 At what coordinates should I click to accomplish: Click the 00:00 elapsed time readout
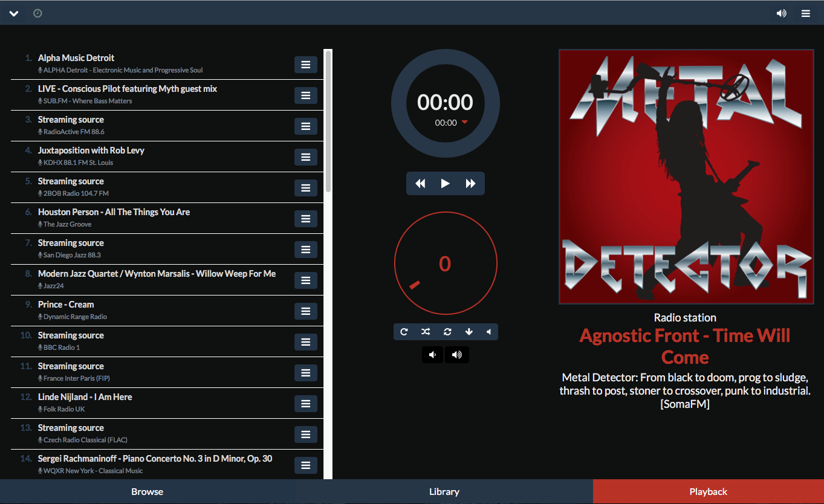coord(446,102)
